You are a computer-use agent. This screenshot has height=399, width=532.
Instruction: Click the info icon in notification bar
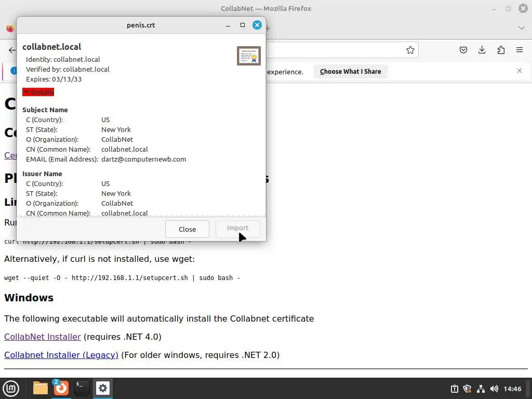point(14,71)
